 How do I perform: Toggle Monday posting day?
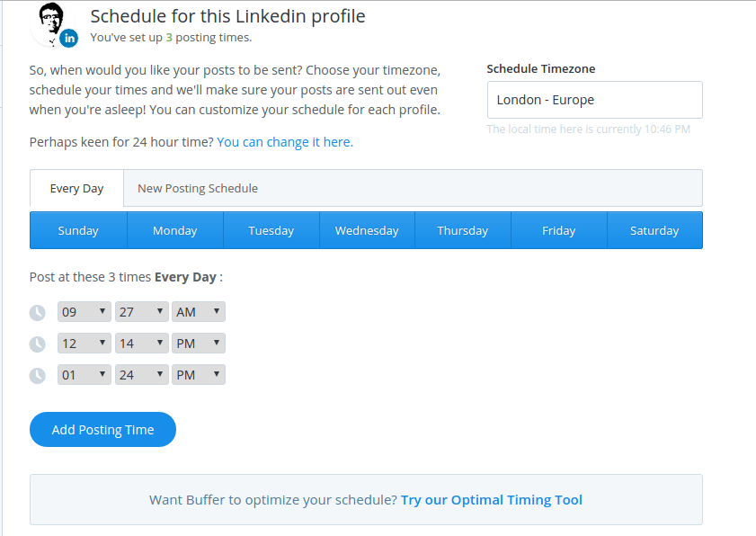174,230
